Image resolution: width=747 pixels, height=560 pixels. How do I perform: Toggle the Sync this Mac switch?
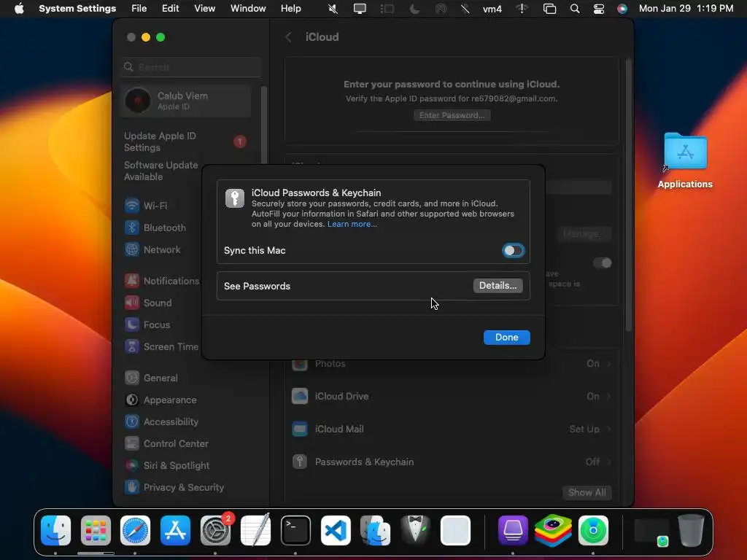point(513,251)
